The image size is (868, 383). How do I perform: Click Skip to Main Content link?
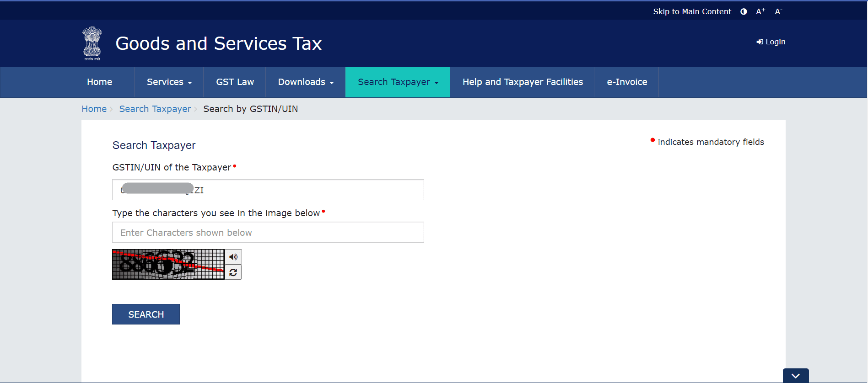click(692, 11)
